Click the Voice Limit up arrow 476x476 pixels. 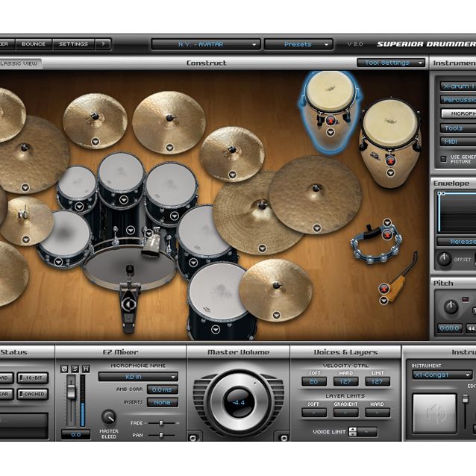tap(353, 430)
